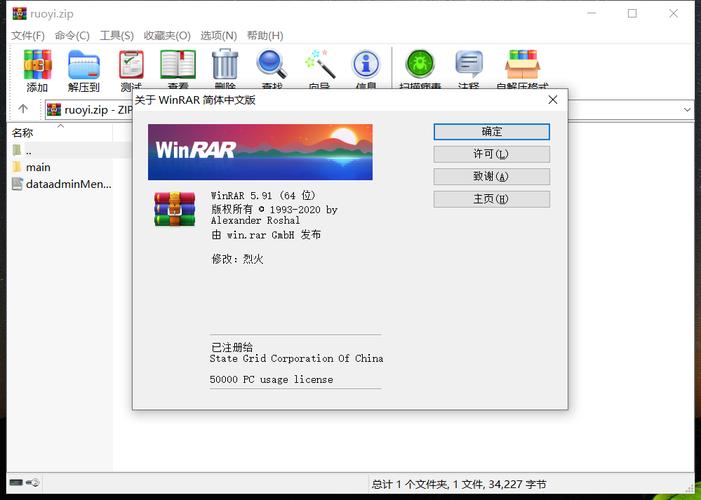Sort by 名称 column header
This screenshot has width=701, height=500.
point(60,132)
